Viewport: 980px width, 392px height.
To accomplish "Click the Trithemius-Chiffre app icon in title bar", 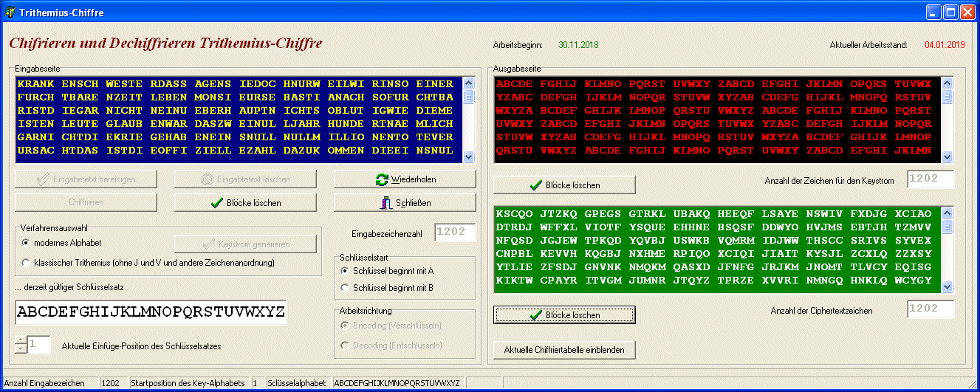I will point(10,13).
